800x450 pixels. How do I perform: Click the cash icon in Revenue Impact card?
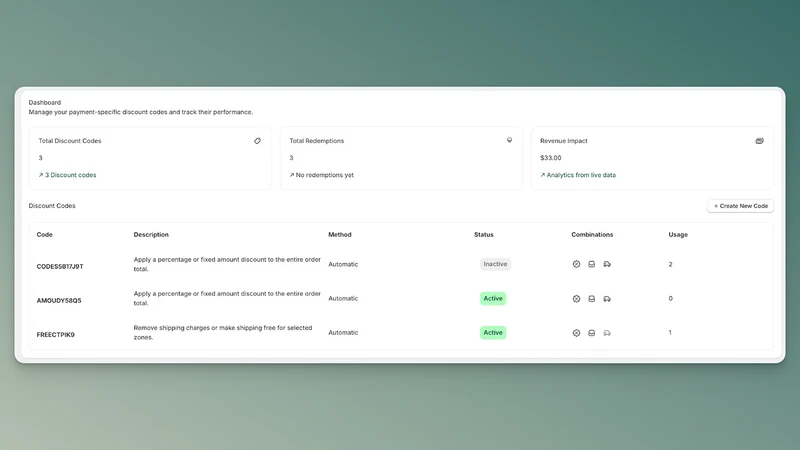[x=759, y=141]
